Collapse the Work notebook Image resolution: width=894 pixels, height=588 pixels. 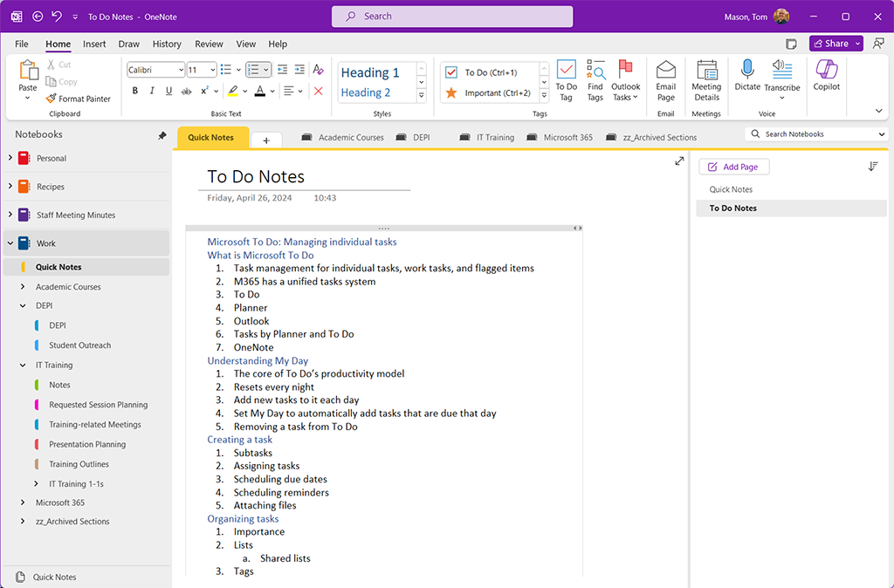click(x=9, y=243)
